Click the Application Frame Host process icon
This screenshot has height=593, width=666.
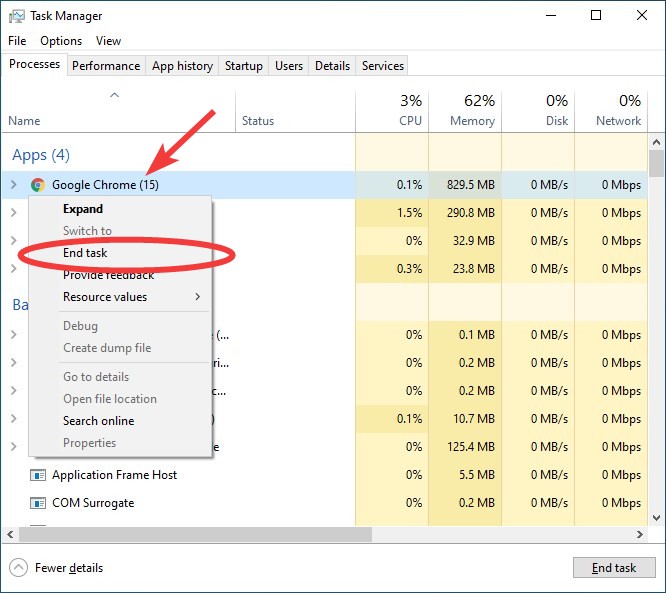click(x=38, y=475)
